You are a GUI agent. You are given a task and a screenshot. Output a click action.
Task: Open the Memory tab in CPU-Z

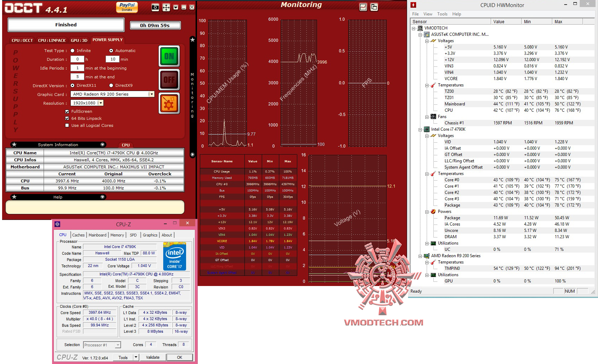pos(117,235)
